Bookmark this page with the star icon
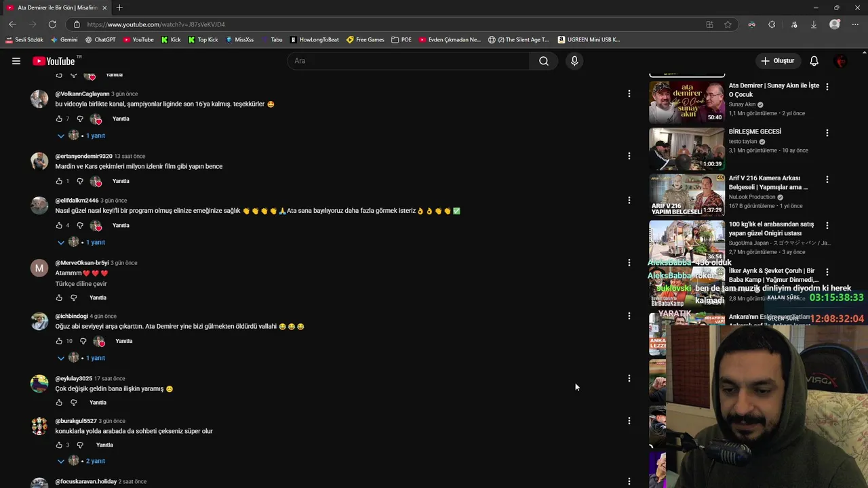The height and width of the screenshot is (488, 868). pos(728,24)
